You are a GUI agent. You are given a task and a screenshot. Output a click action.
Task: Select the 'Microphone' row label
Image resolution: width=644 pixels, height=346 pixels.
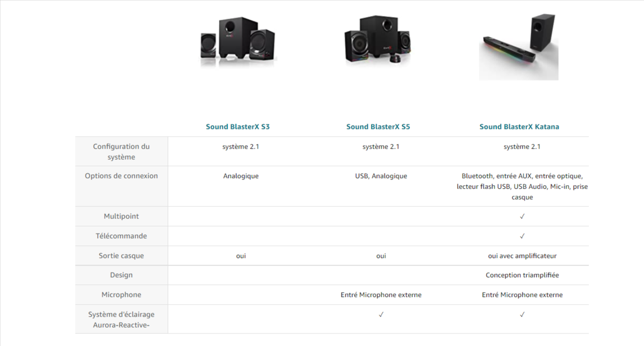(121, 295)
